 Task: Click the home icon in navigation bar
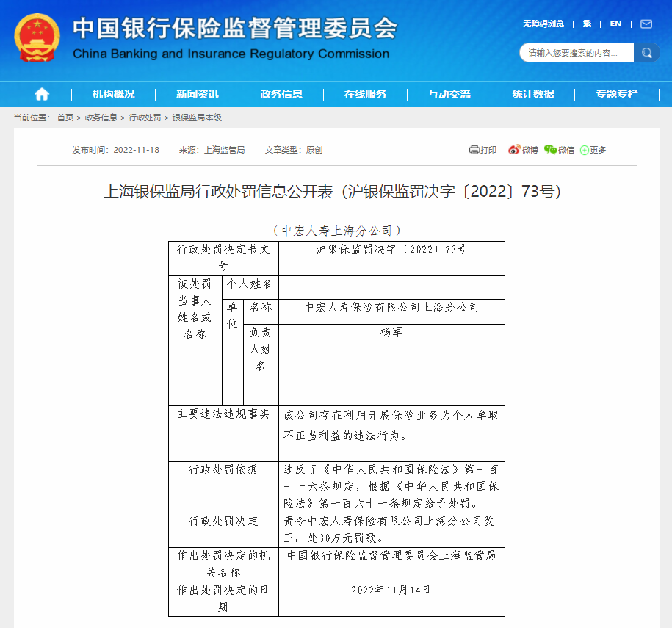pyautogui.click(x=42, y=94)
